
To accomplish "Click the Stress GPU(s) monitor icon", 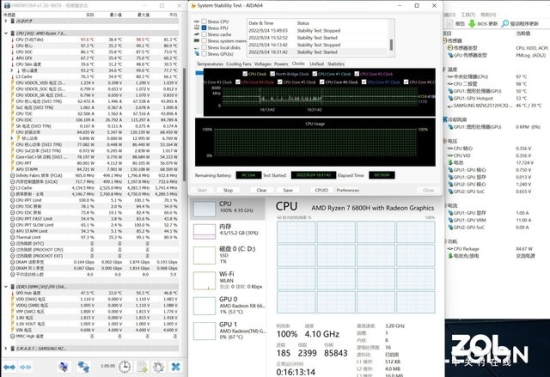I will [196, 54].
